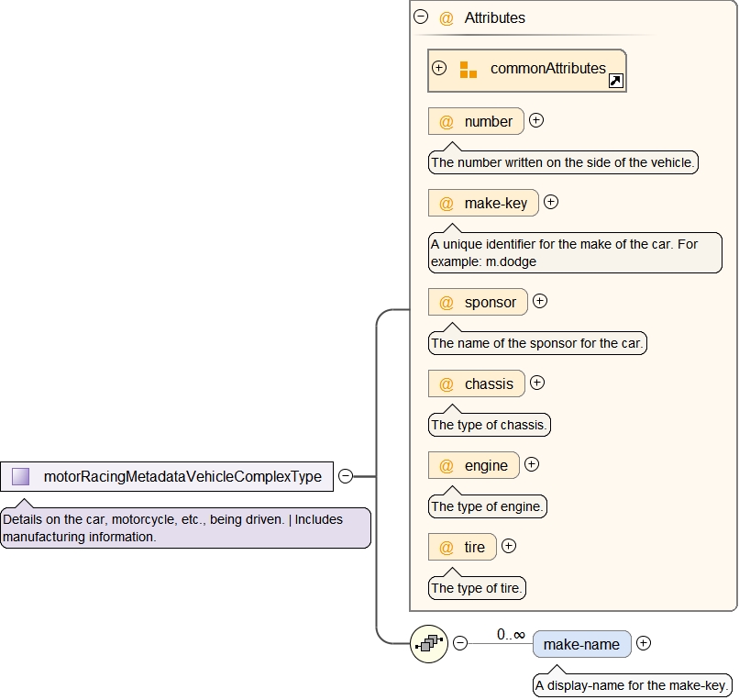The height and width of the screenshot is (700, 739).
Task: Collapse the motorRacingMetadataVehicleComplexType node
Action: tap(346, 475)
